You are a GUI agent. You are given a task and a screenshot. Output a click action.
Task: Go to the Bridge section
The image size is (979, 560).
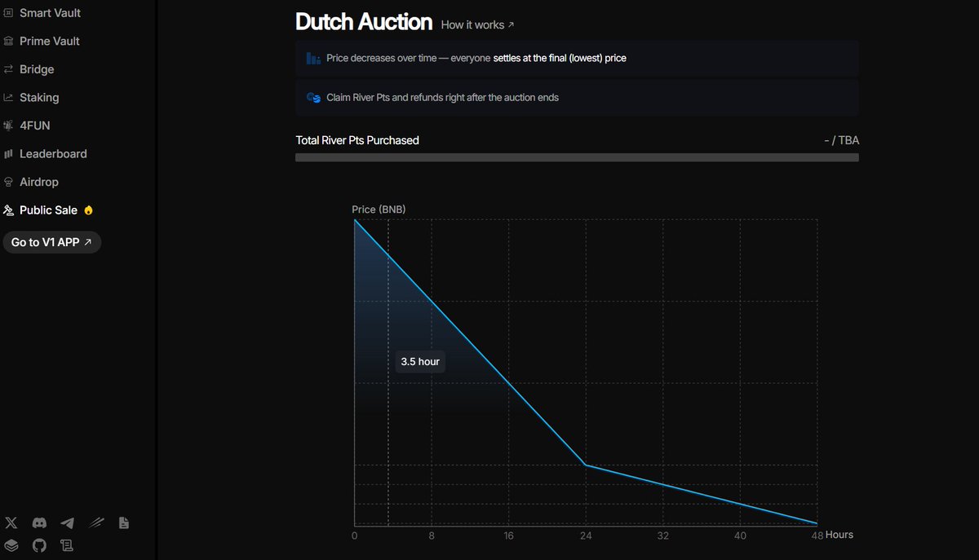click(36, 69)
